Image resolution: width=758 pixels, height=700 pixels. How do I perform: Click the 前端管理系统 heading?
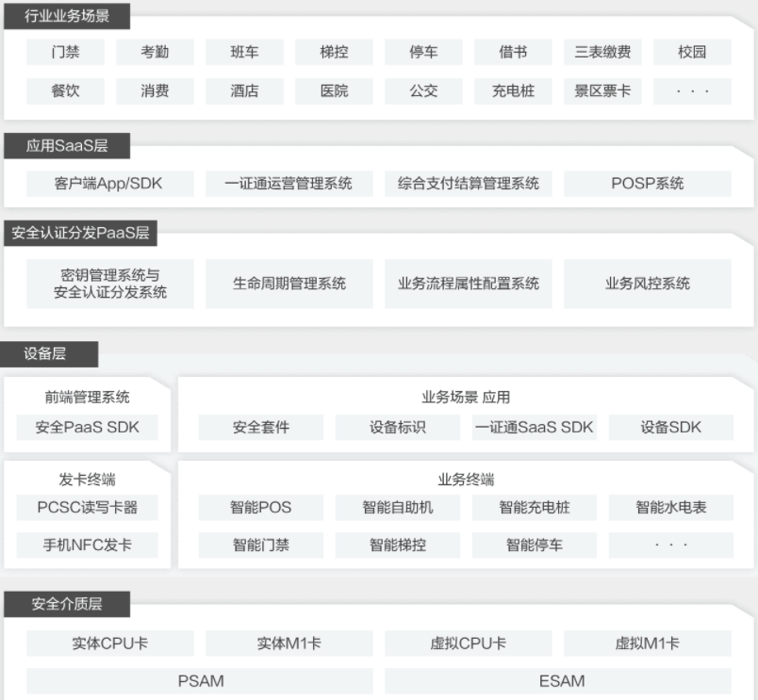(87, 397)
